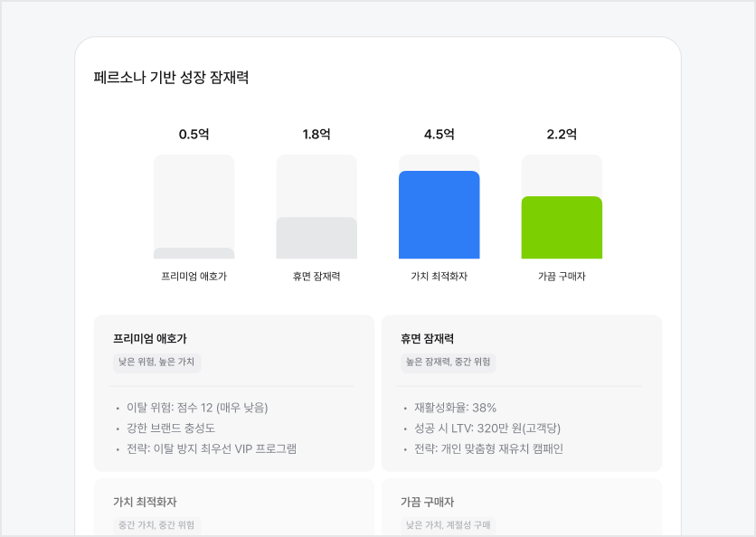This screenshot has height=537, width=756.
Task: Open the 가끔 구매자 card title
Action: pyautogui.click(x=427, y=502)
